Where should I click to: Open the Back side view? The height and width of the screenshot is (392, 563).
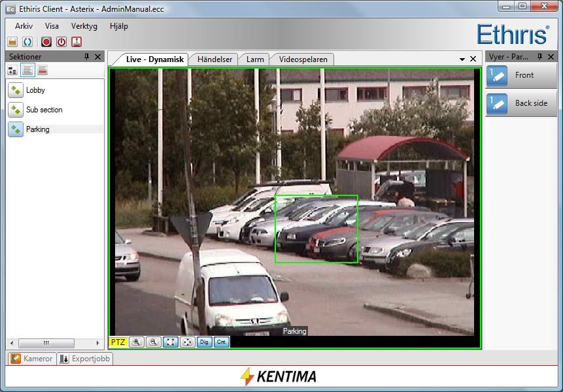[x=521, y=103]
